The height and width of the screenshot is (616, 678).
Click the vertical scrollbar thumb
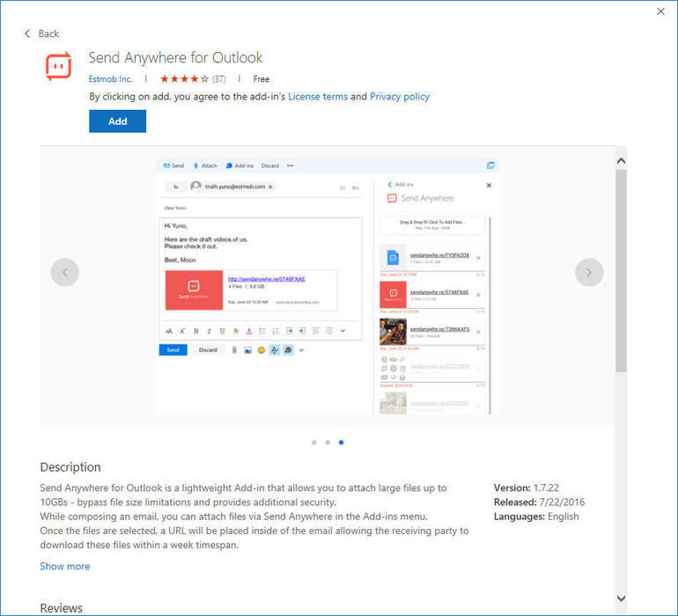[x=622, y=271]
